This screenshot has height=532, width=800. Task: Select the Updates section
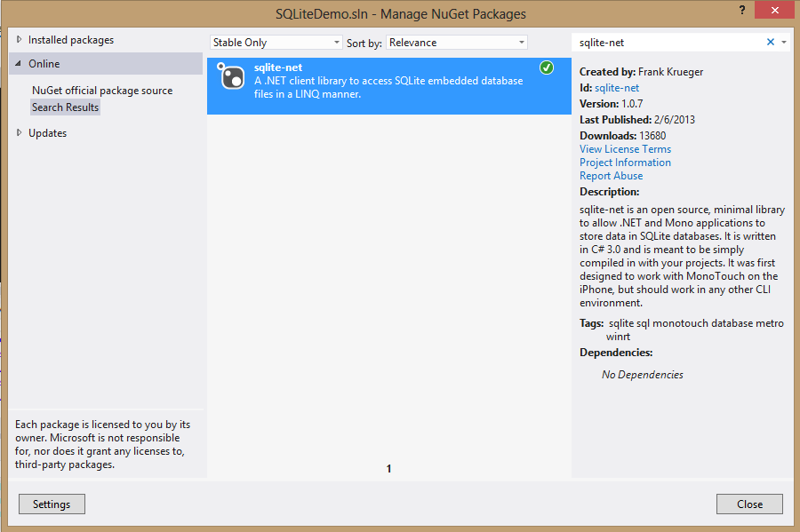coord(47,133)
